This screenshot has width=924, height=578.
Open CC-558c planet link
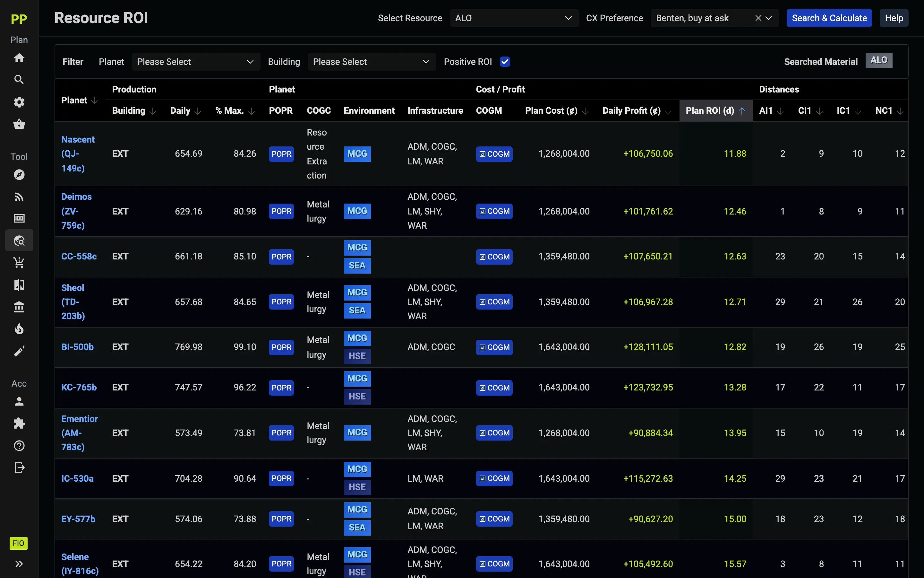point(79,257)
